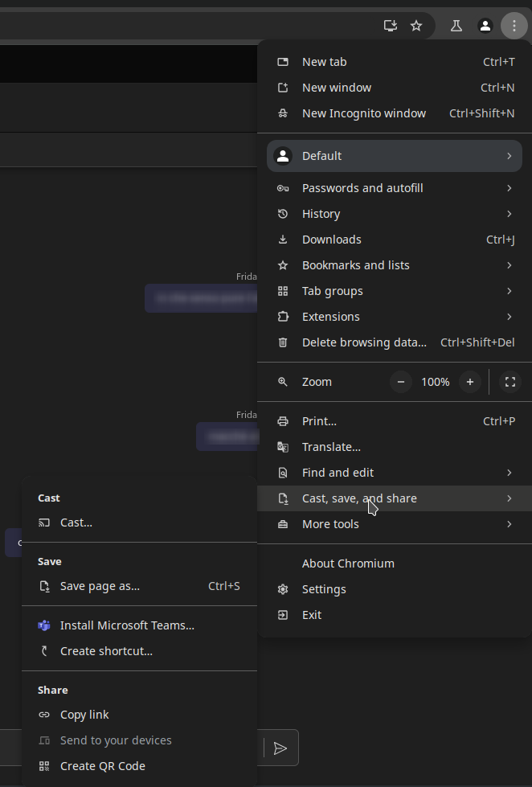Click the Default profile row
532x787 pixels.
pos(321,155)
